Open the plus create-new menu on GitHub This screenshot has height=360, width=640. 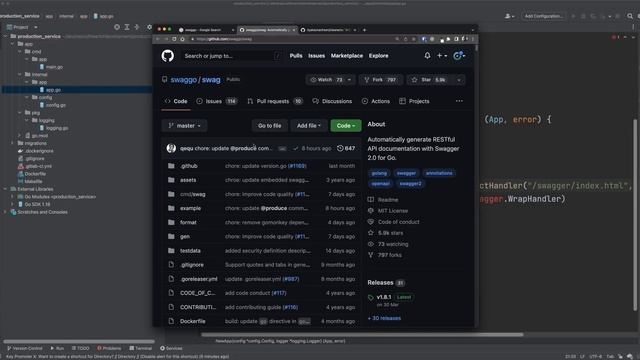click(442, 56)
